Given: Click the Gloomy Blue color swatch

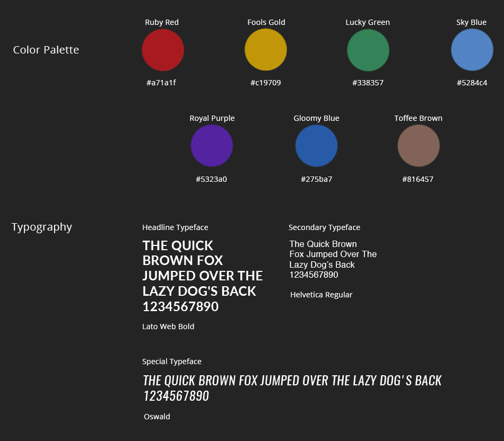Looking at the screenshot, I should point(316,146).
